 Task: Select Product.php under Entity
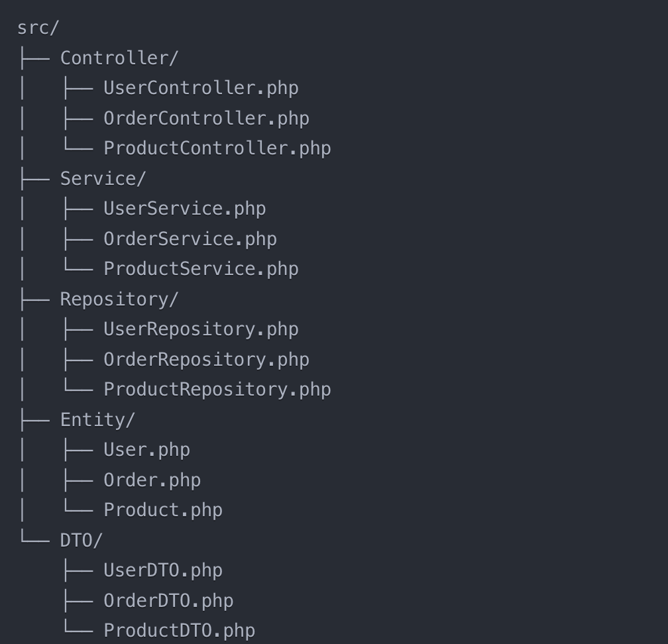163,511
